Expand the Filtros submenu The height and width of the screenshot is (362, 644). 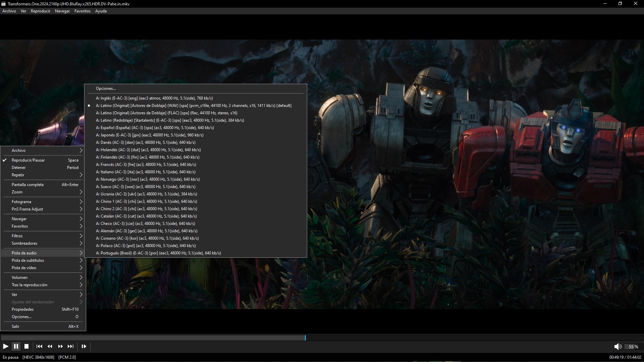pyautogui.click(x=43, y=236)
